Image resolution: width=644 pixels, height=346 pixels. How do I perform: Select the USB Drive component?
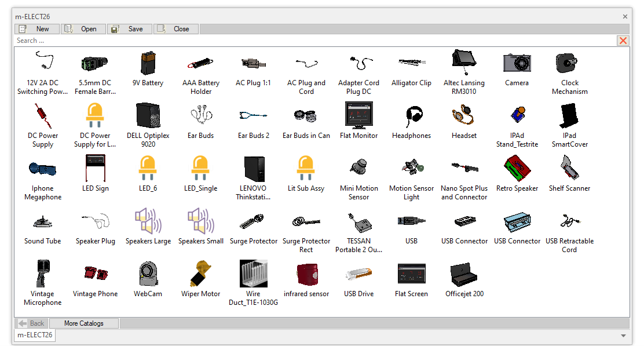(x=358, y=274)
